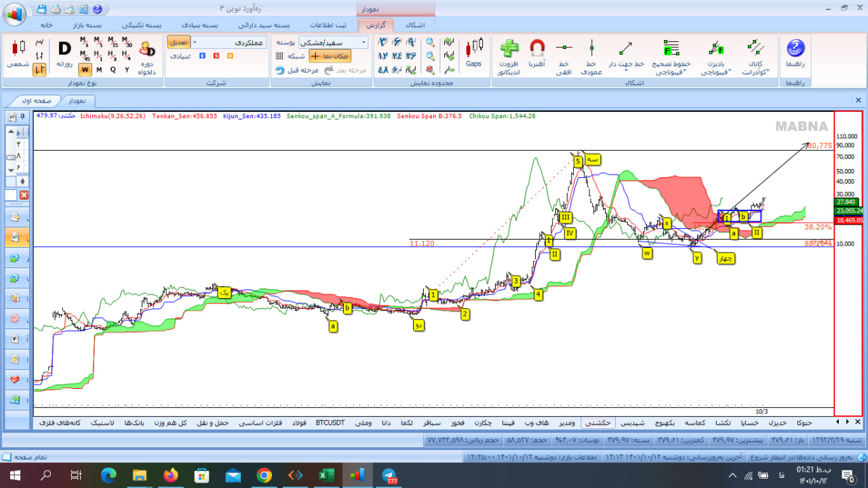Click the 23,055.24 green price label
The height and width of the screenshot is (488, 868).
(x=848, y=211)
